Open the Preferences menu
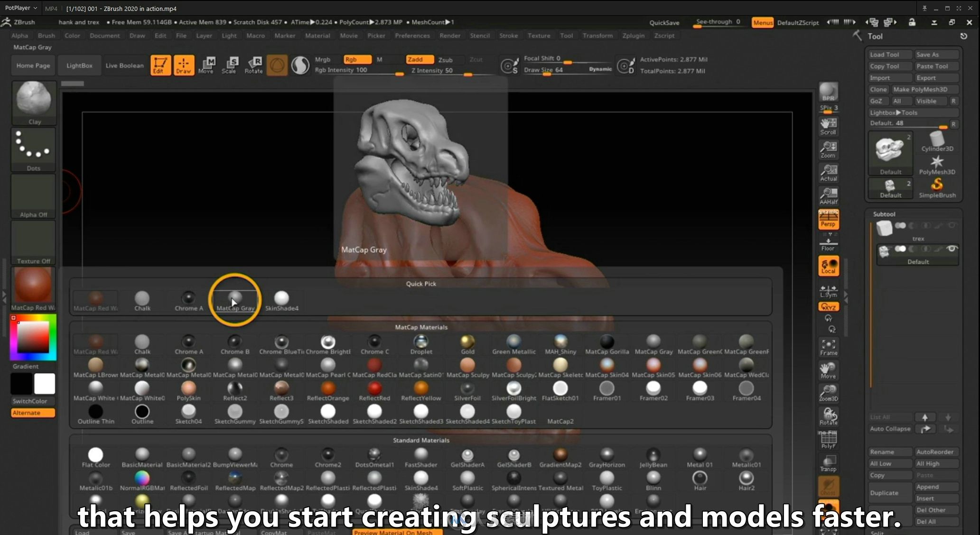This screenshot has width=980, height=535. tap(412, 36)
